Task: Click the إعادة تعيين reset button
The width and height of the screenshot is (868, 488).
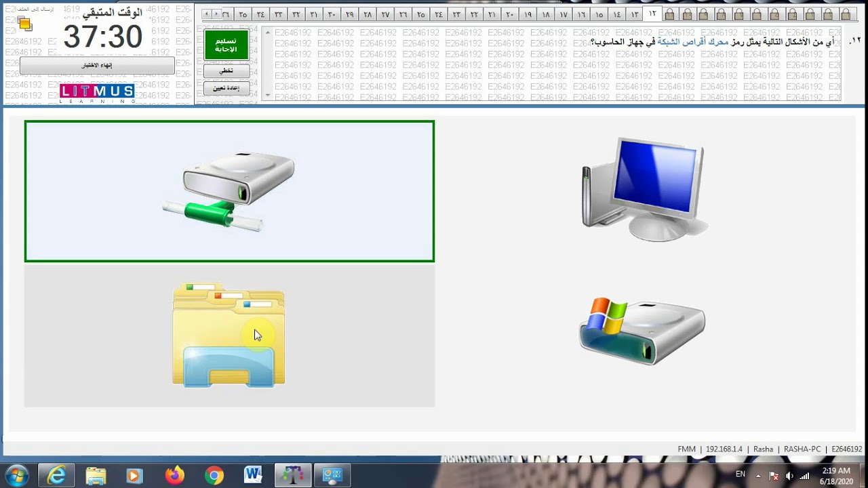Action: coord(226,88)
